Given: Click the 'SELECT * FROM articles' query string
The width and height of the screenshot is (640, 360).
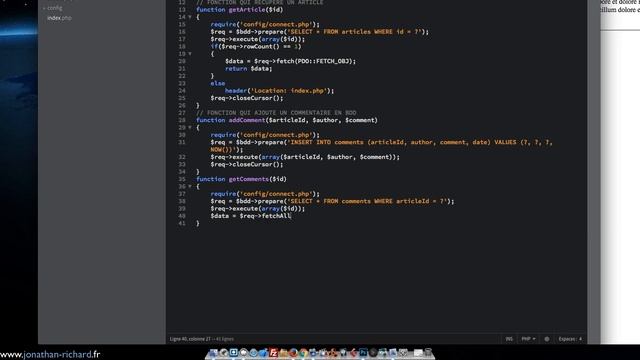Looking at the screenshot, I should pos(356,32).
